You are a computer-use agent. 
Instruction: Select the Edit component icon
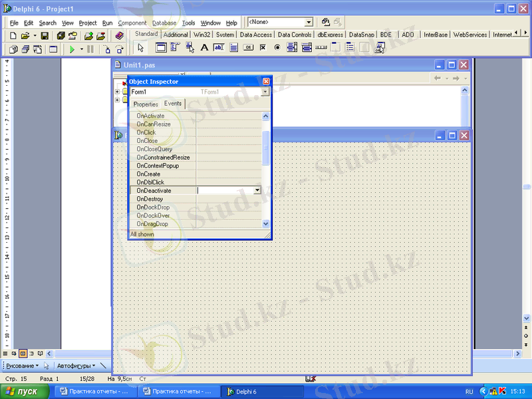pyautogui.click(x=219, y=48)
